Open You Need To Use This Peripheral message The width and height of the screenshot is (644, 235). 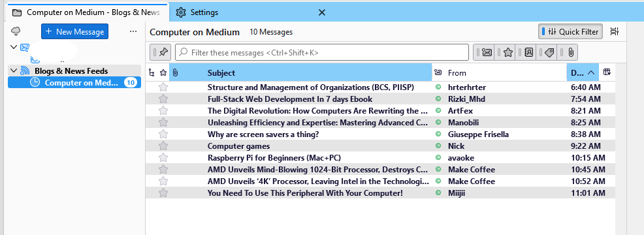click(305, 193)
